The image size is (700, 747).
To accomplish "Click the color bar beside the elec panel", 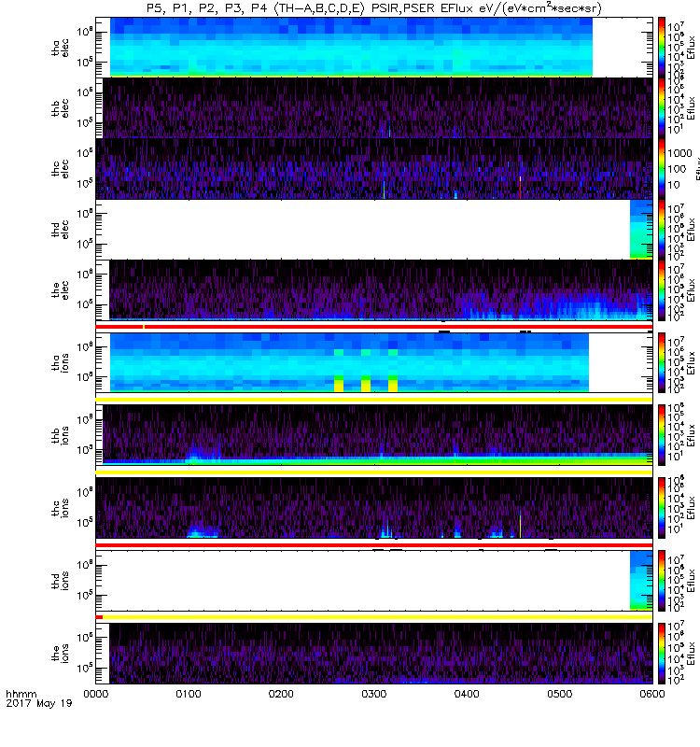I will coord(662,289).
